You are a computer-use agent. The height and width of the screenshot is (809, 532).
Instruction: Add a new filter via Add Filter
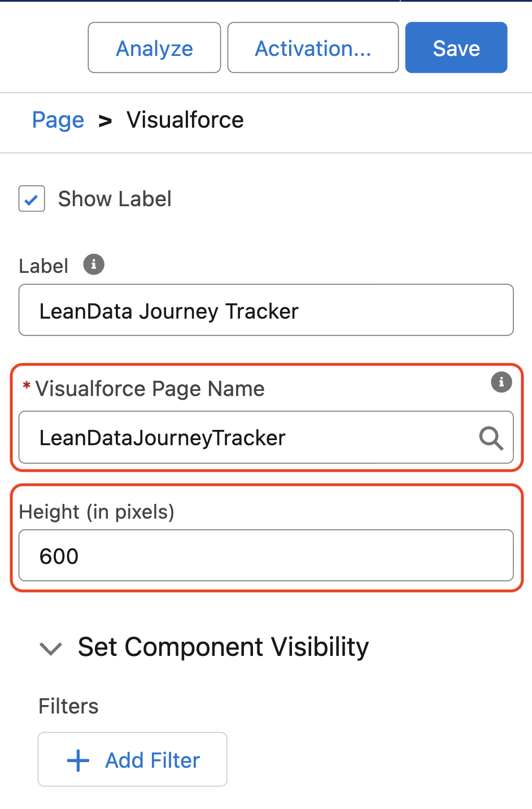click(132, 759)
